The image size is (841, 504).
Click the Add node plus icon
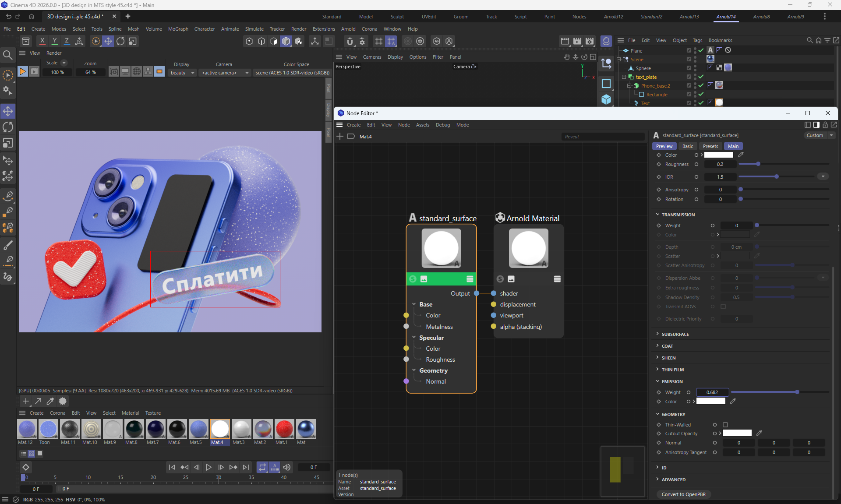[x=340, y=137]
